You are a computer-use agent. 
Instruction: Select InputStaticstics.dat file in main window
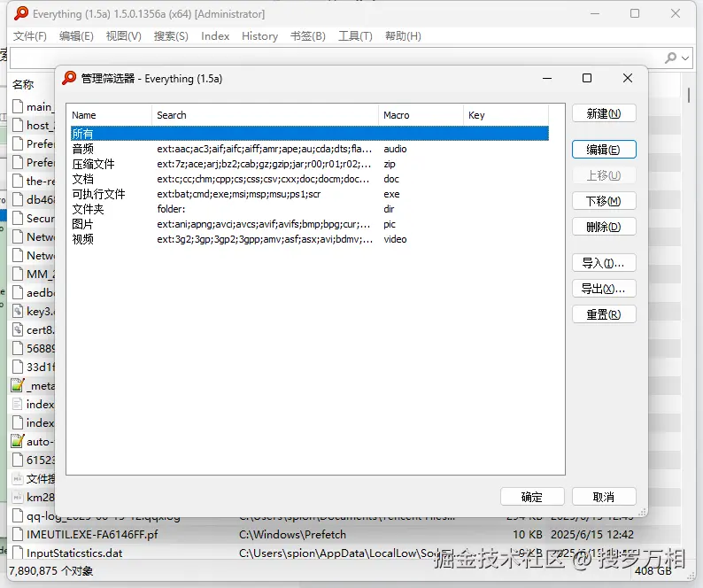[74, 553]
